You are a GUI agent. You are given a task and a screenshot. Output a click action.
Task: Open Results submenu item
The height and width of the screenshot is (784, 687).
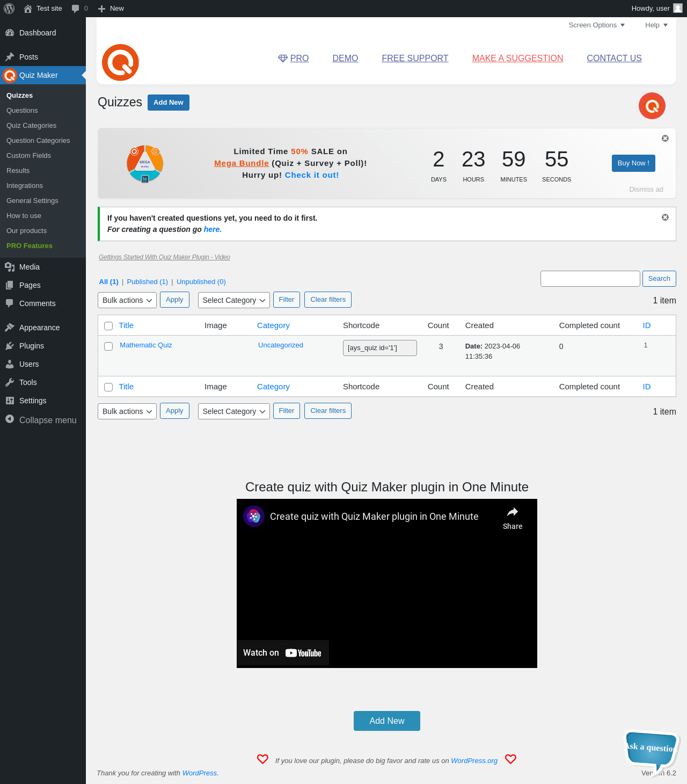(18, 171)
